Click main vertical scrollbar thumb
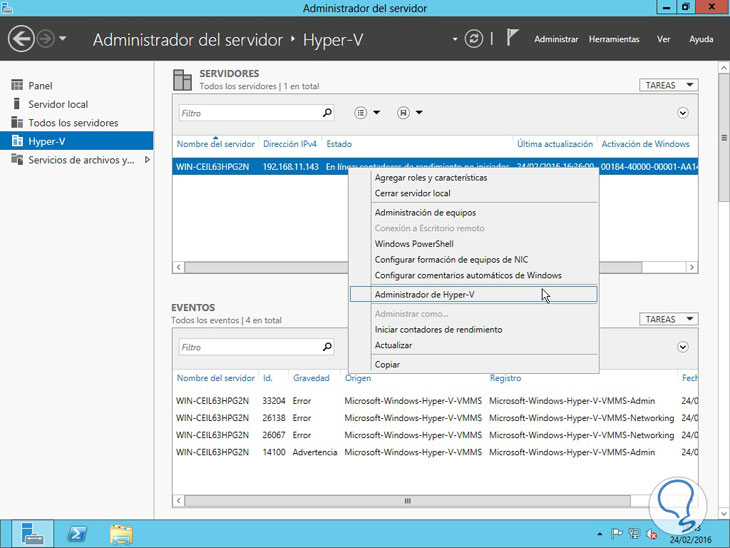This screenshot has width=730, height=548. click(x=724, y=138)
